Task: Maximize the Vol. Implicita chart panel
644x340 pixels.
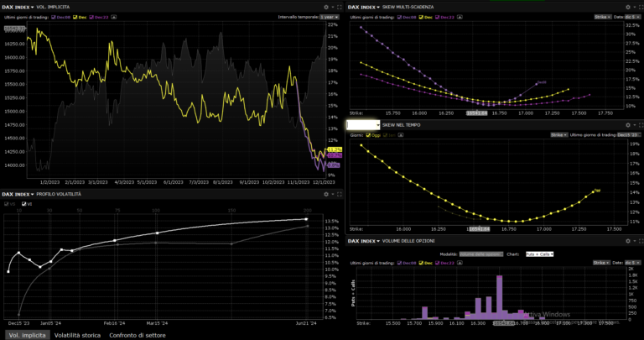Action: click(x=339, y=7)
